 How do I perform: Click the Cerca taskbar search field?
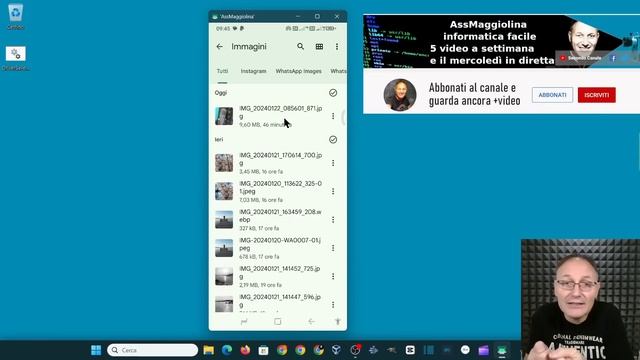(153, 350)
